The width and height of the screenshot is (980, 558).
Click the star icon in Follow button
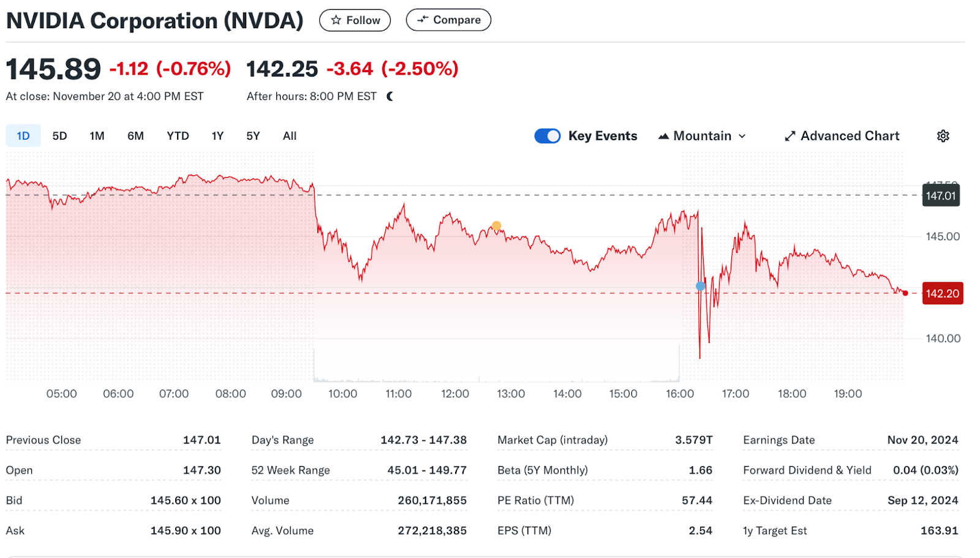click(x=336, y=20)
